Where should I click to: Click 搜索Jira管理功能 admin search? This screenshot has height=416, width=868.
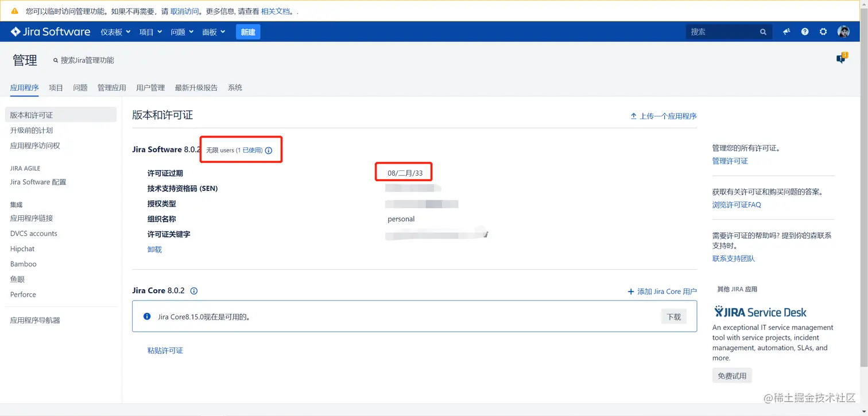click(x=84, y=60)
